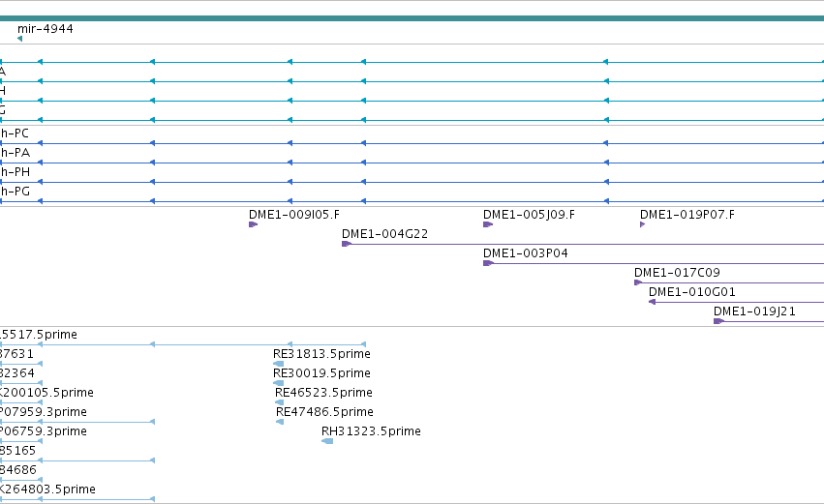Click the teal gene span bar at top

click(x=412, y=19)
